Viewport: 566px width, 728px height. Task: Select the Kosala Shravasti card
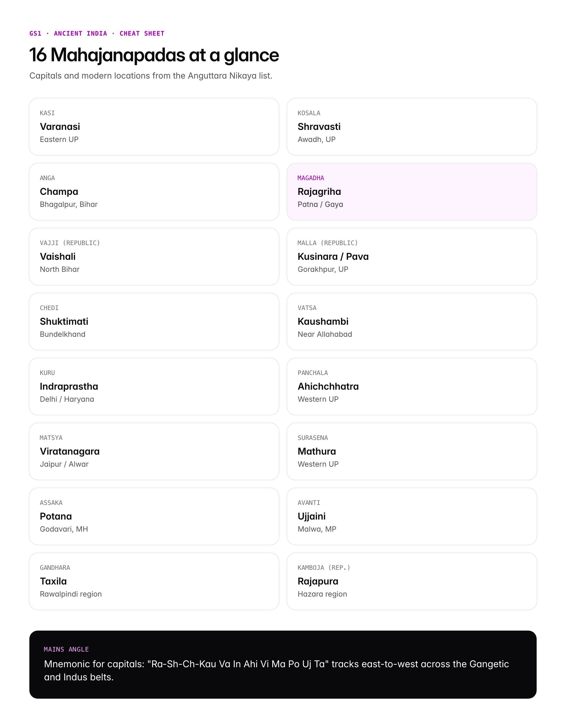412,127
